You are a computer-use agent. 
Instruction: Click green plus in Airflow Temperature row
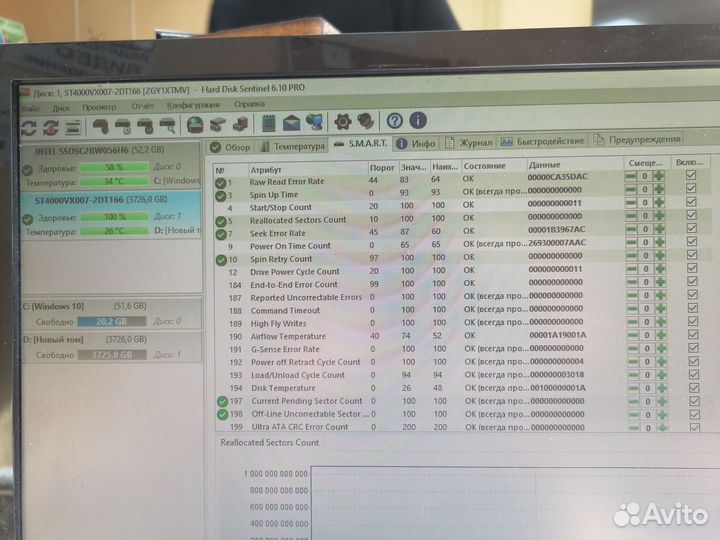[661, 335]
